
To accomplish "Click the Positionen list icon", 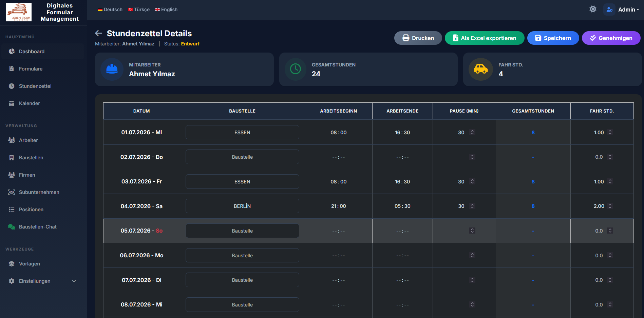I will point(12,209).
